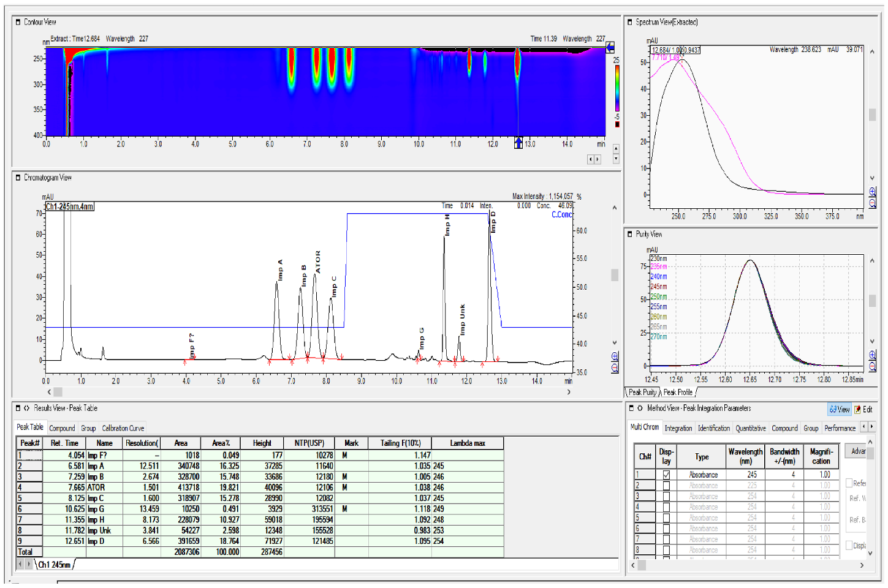Zoom out on the Spectrum View plot
The width and height of the screenshot is (888, 588).
coord(873,203)
